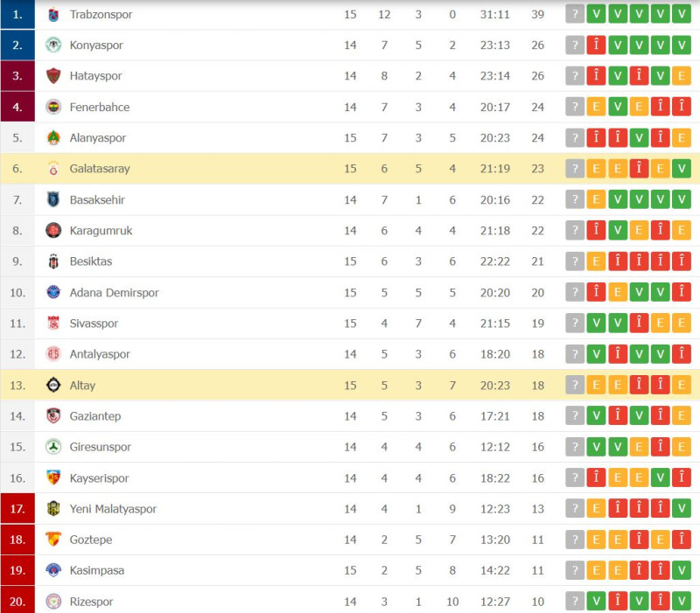
Task: Click the Hatayspor shield crest icon
Action: click(53, 76)
